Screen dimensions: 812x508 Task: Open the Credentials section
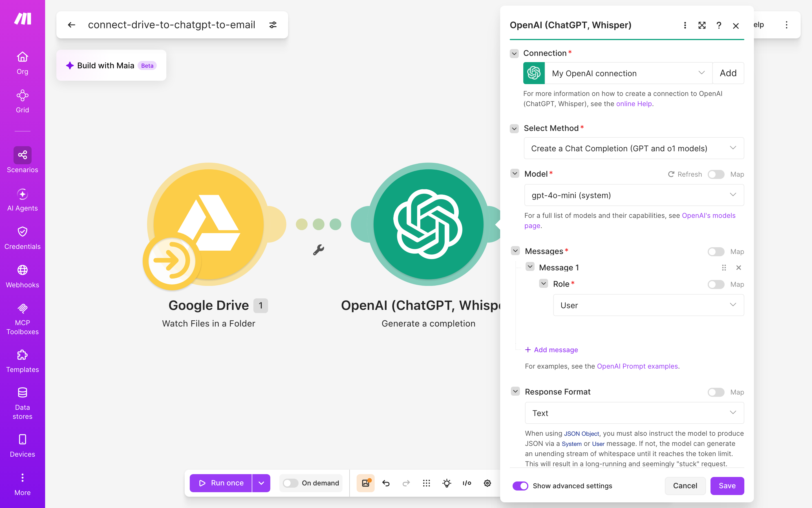(x=23, y=238)
